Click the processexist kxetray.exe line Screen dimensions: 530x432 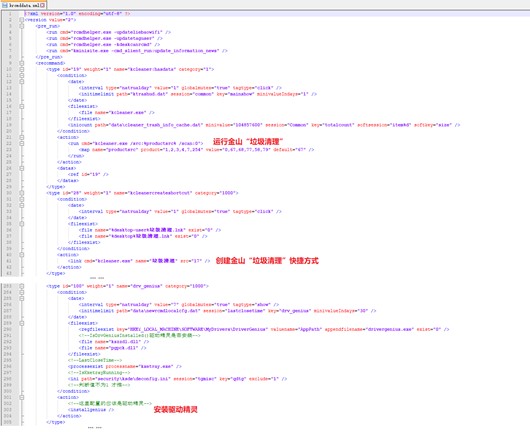(x=125, y=366)
